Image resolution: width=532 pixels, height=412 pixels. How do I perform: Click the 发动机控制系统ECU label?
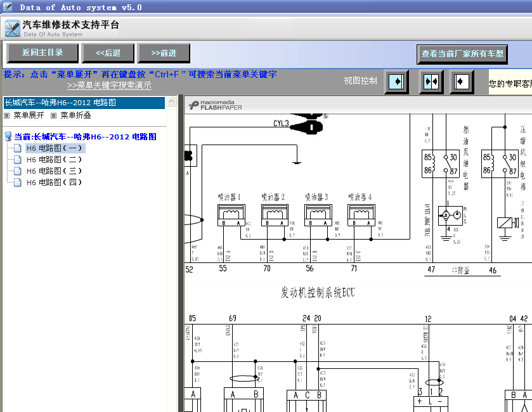[318, 292]
